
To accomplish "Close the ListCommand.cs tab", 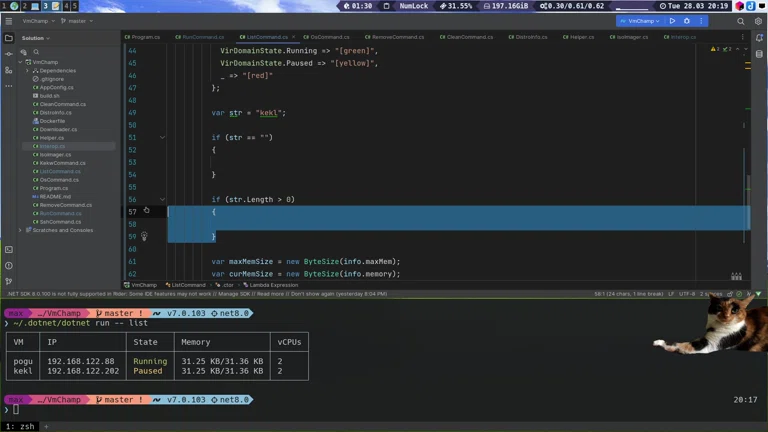I will (x=293, y=37).
